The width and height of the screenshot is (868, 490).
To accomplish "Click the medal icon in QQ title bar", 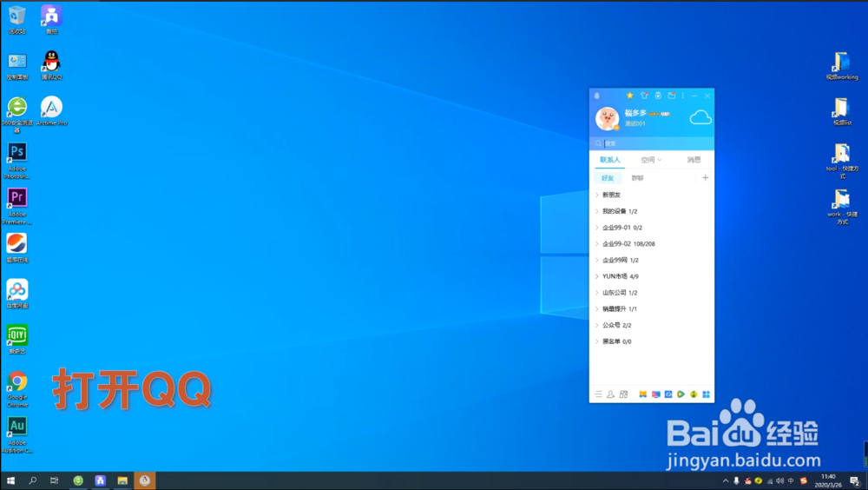I will tap(658, 96).
